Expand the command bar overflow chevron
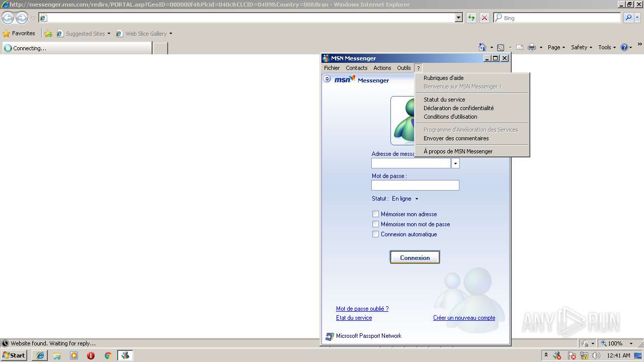Image resolution: width=644 pixels, height=362 pixels. [640, 45]
